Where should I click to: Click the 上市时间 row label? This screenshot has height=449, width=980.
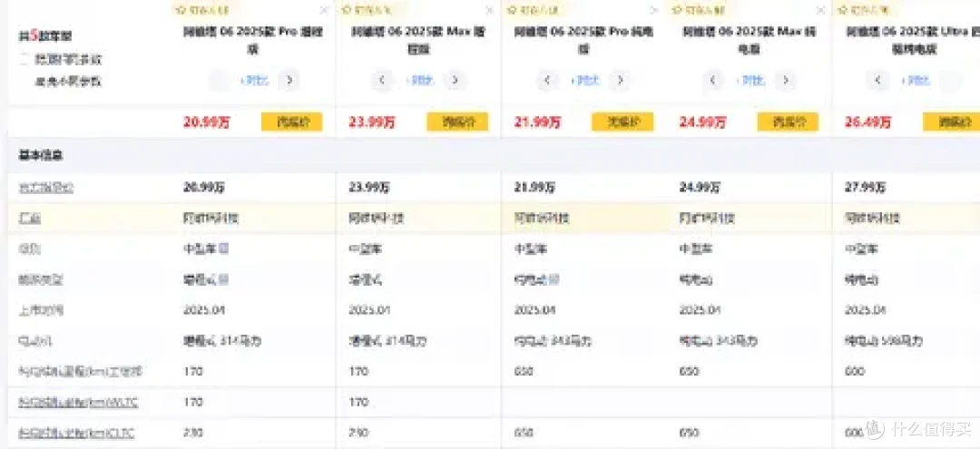pos(41,309)
